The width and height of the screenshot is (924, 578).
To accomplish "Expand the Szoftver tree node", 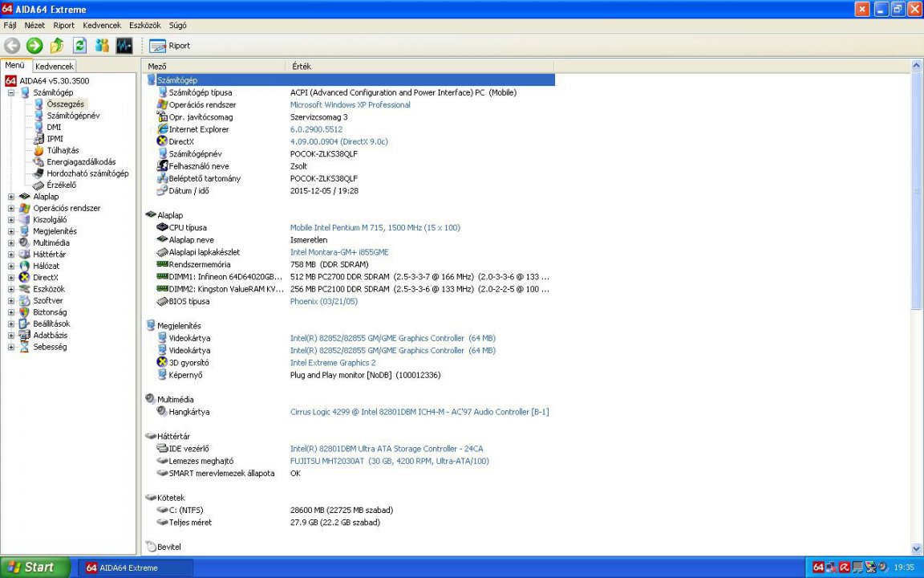I will [x=10, y=300].
